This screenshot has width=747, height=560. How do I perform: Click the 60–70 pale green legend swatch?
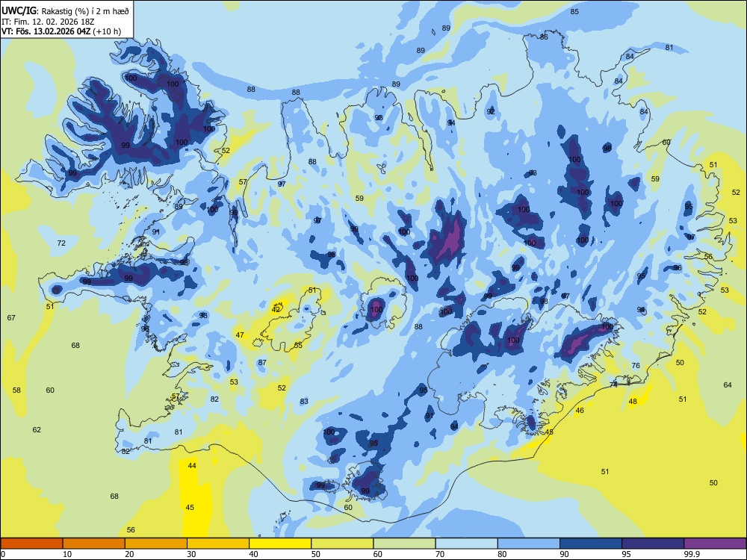tap(404, 544)
